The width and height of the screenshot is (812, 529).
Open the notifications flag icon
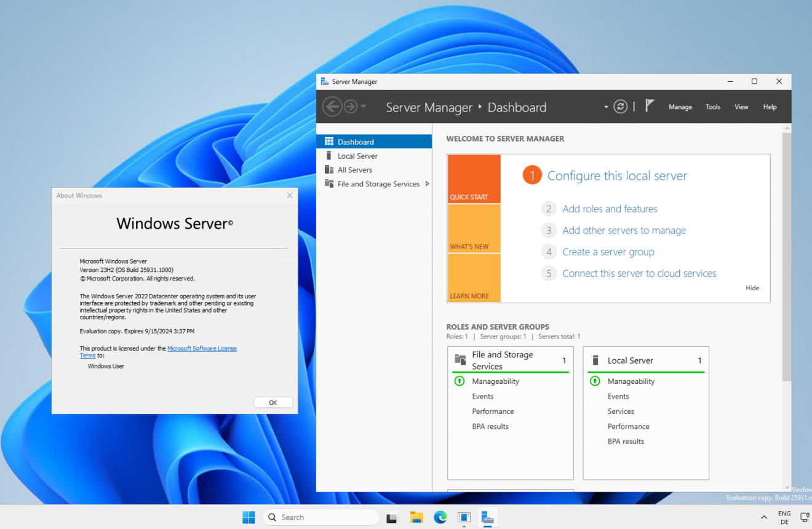point(649,105)
